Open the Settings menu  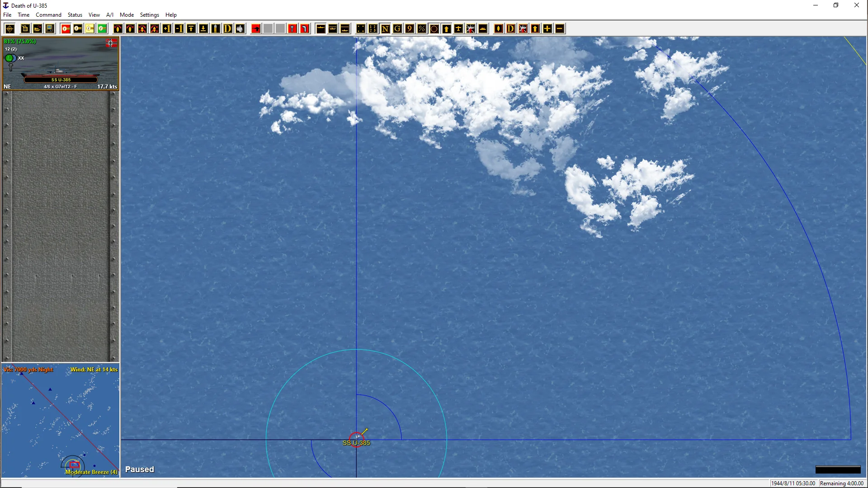(149, 15)
